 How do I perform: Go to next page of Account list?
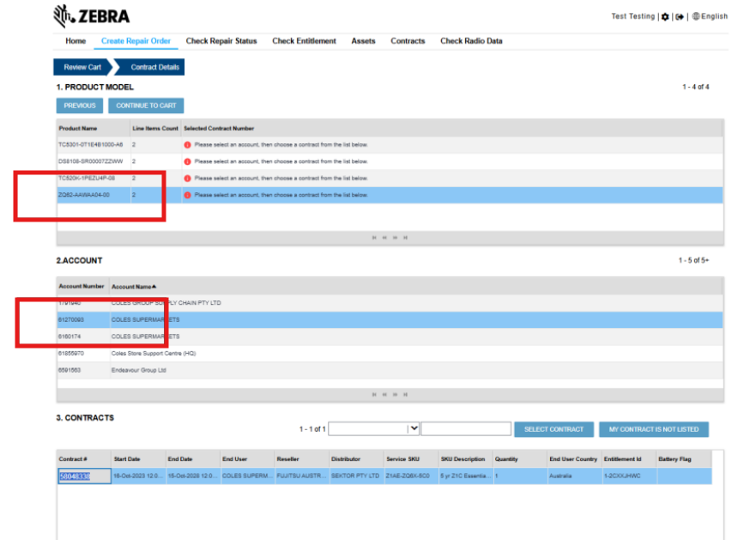[x=395, y=394]
